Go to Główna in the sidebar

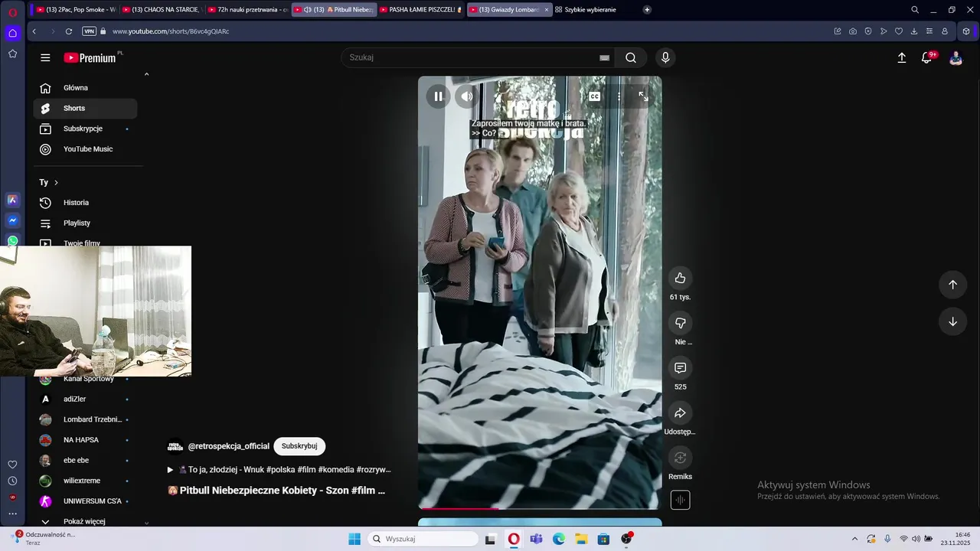tap(85, 88)
